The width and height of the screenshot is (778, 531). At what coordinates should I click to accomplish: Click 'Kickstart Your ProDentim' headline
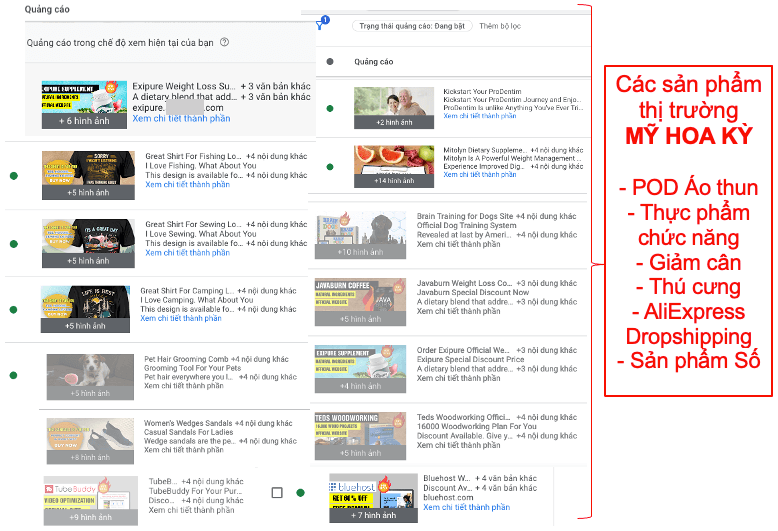pyautogui.click(x=482, y=92)
